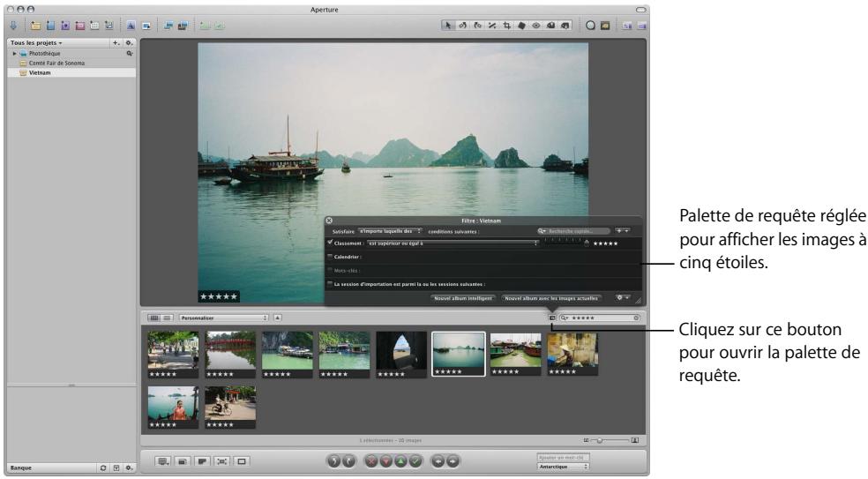Click the new album icon (blue book)

50,26
